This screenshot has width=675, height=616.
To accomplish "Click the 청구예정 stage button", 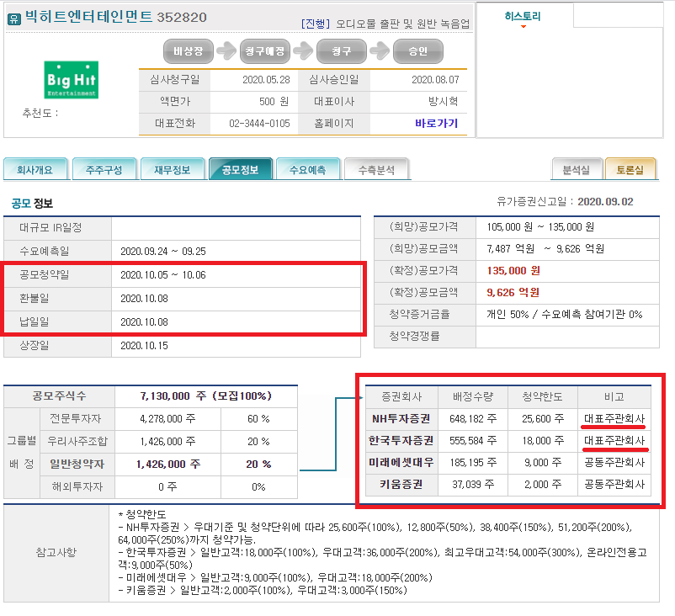I will point(265,51).
